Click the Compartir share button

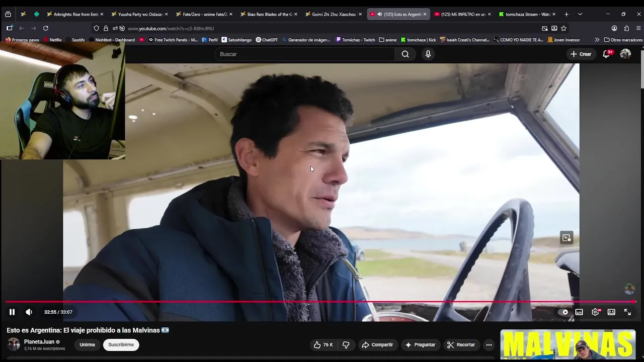[x=377, y=345]
